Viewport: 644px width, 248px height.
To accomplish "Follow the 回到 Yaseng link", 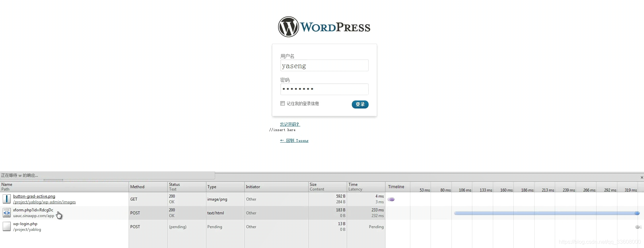I will 294,140.
